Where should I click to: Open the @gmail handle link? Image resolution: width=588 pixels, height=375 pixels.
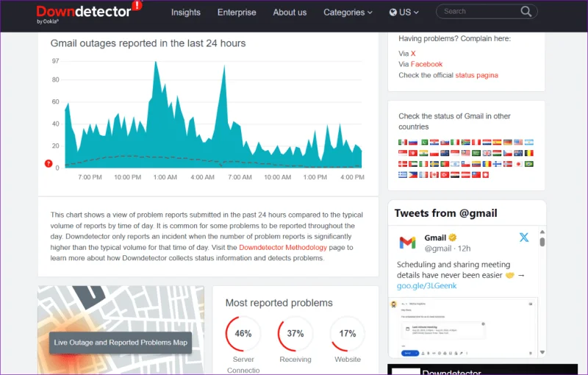437,249
